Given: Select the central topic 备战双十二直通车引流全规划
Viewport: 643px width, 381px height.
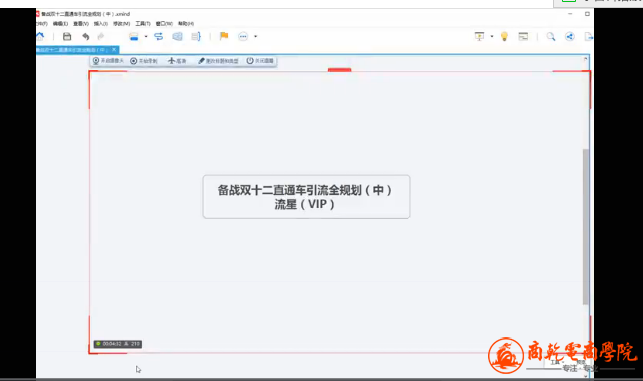Looking at the screenshot, I should pyautogui.click(x=306, y=197).
